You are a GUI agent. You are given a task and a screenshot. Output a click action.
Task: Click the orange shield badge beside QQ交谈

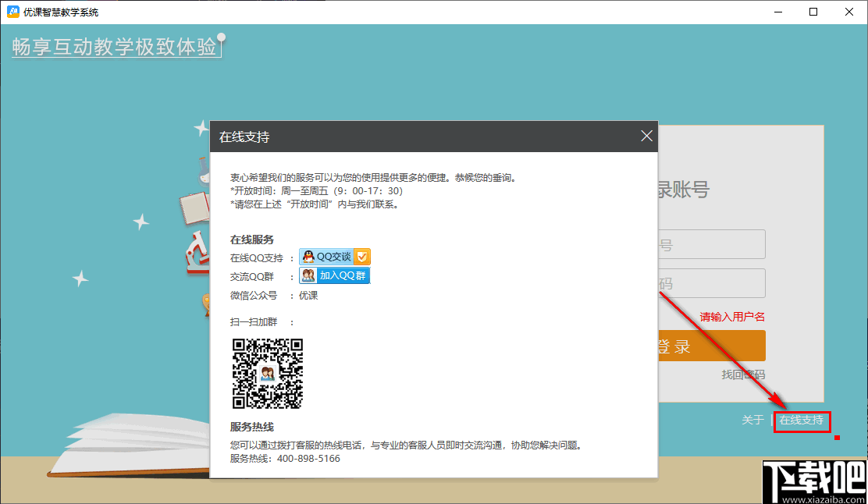pos(364,256)
